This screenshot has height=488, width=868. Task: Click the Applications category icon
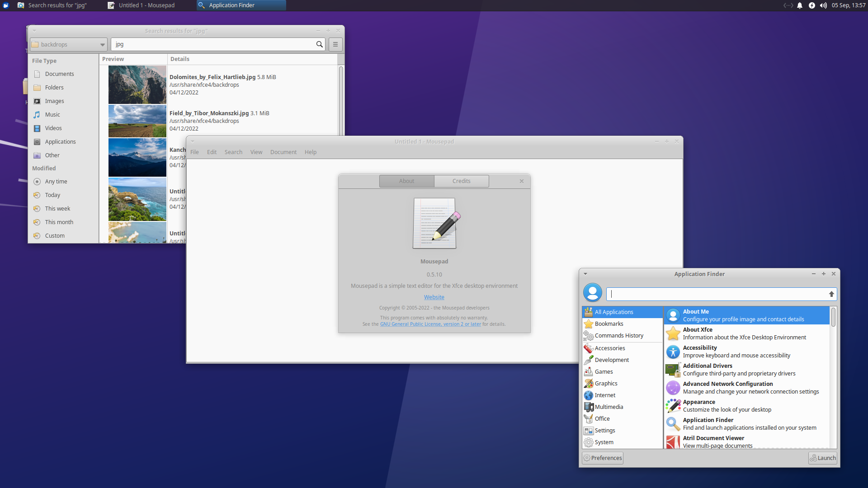[37, 141]
